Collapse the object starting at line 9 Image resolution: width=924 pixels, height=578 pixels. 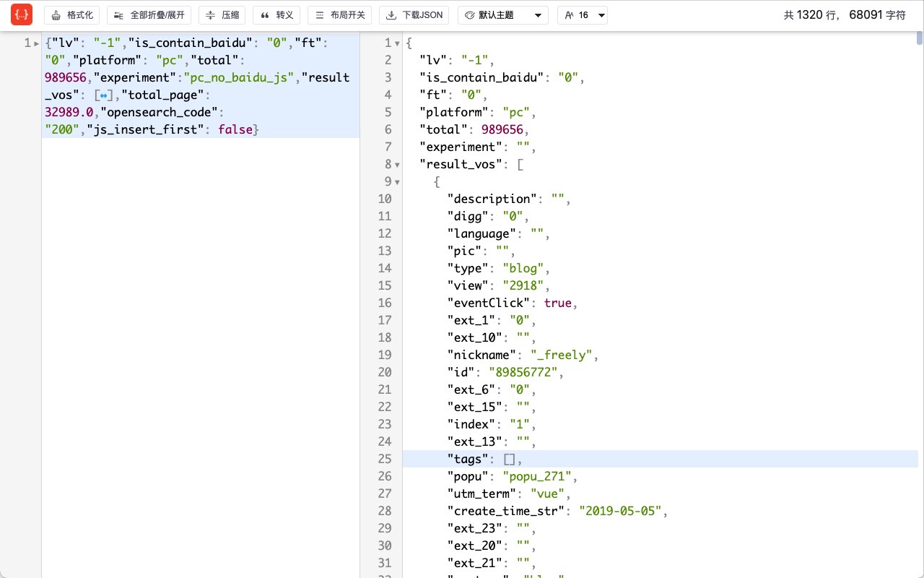click(x=397, y=182)
